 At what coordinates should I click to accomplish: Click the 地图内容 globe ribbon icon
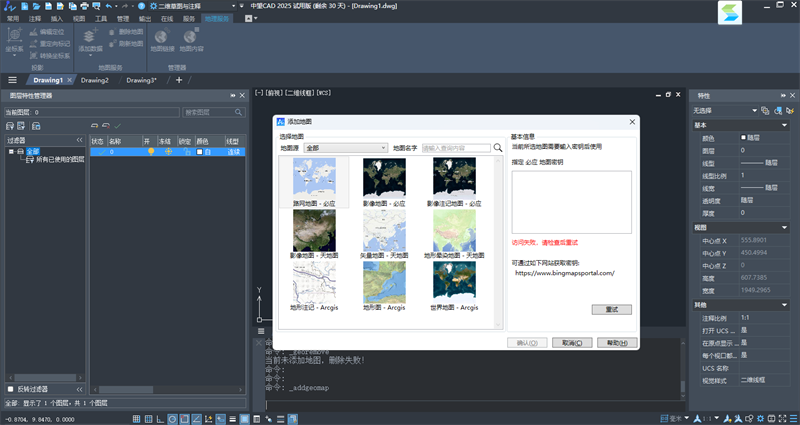tap(191, 40)
